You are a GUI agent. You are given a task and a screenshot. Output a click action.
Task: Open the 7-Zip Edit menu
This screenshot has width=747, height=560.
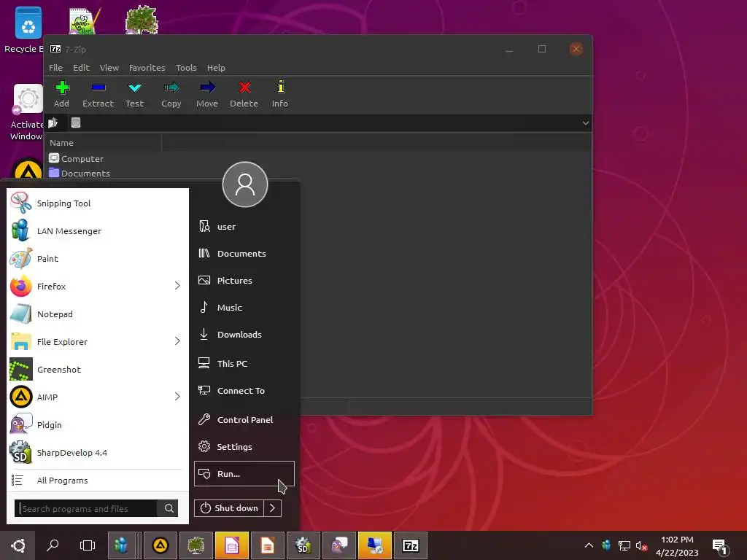pos(81,68)
